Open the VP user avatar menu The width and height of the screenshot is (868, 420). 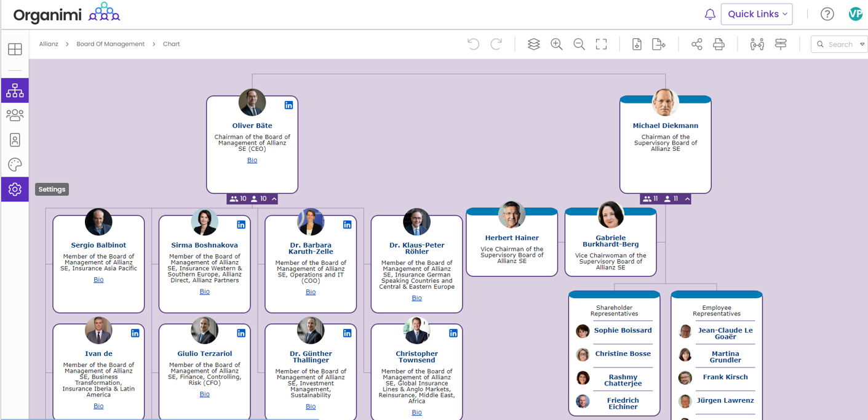point(855,14)
